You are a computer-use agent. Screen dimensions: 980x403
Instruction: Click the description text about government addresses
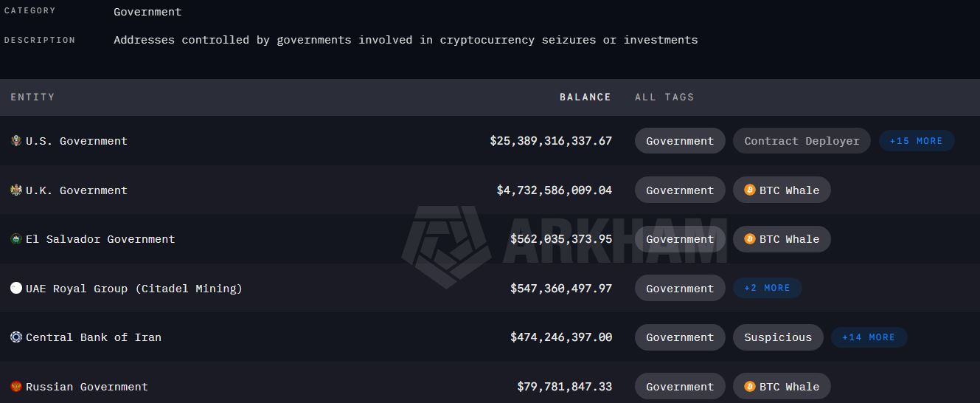406,40
